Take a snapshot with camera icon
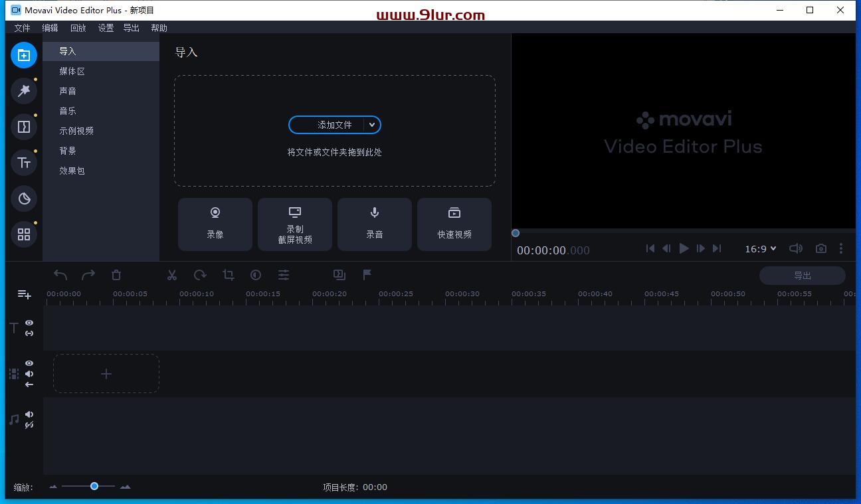 click(x=821, y=248)
